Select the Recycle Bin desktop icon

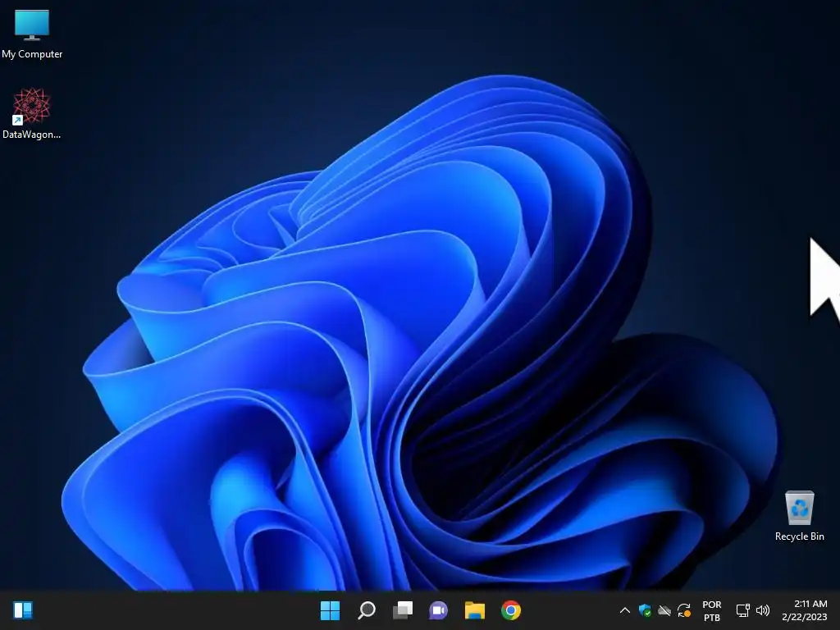point(799,516)
